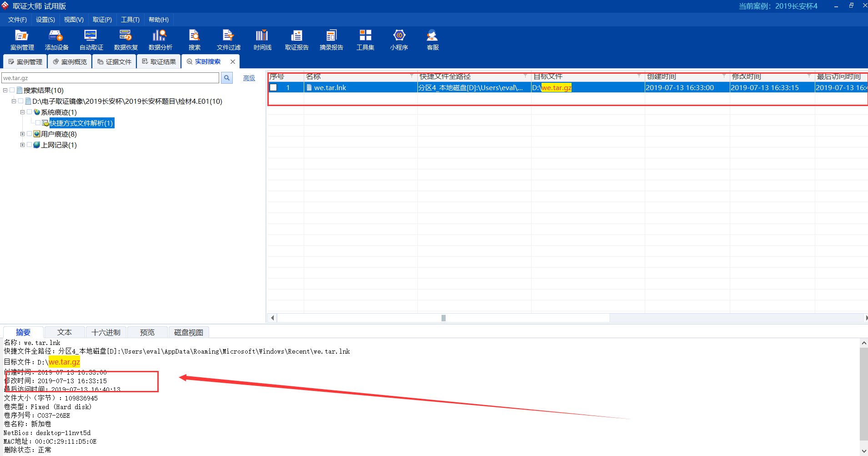Collapse the 搜索结果(10) tree node
The width and height of the screenshot is (868, 456).
tap(5, 90)
